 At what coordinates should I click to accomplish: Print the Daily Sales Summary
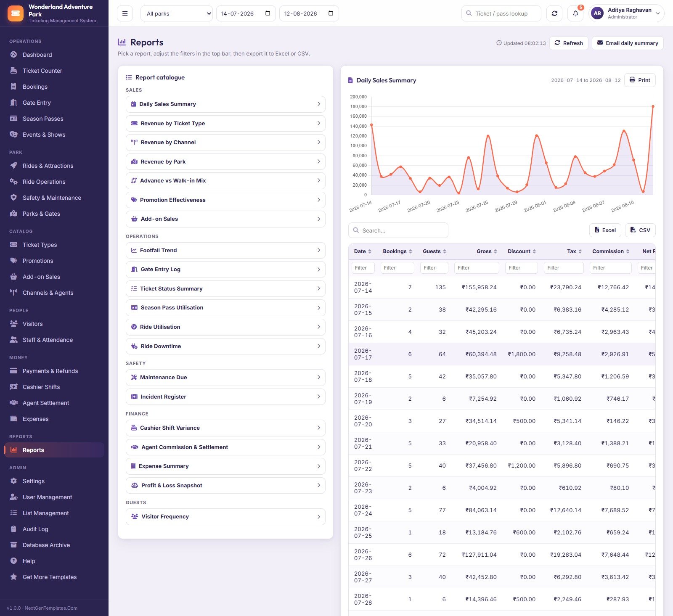(640, 80)
